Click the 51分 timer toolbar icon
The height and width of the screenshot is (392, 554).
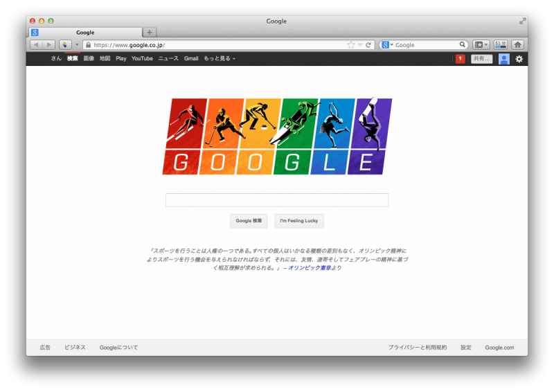coord(500,45)
